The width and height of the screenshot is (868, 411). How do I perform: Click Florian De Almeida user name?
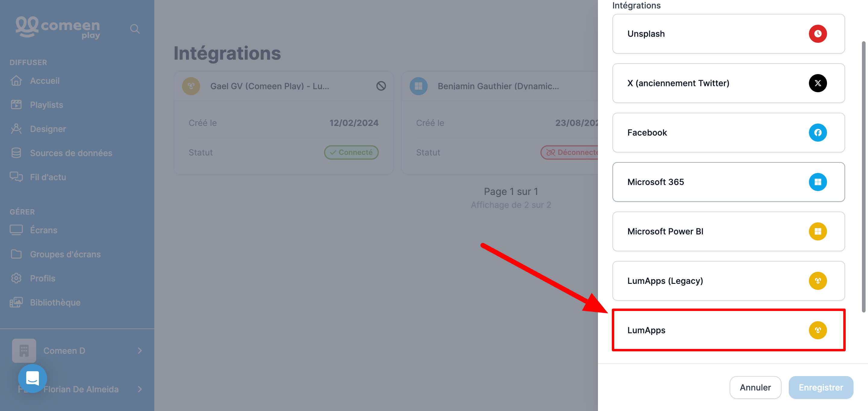[x=81, y=389]
